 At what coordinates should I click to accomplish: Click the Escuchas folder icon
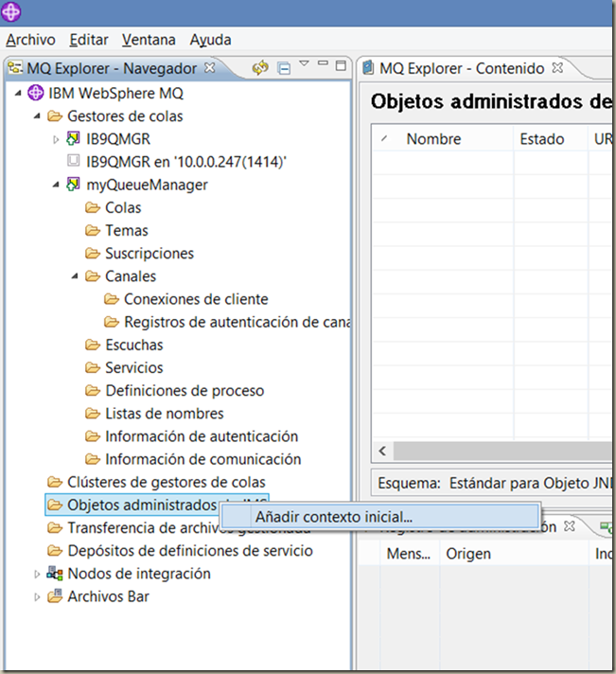[93, 345]
